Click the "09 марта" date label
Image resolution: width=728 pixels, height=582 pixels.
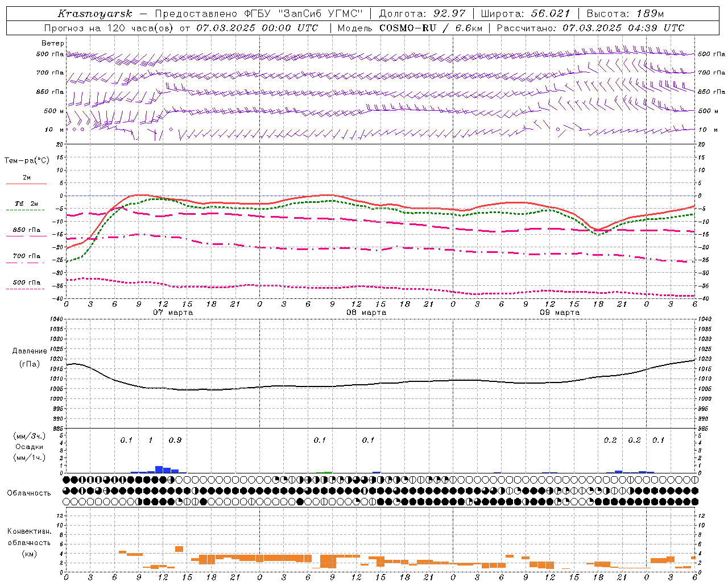[x=560, y=313]
